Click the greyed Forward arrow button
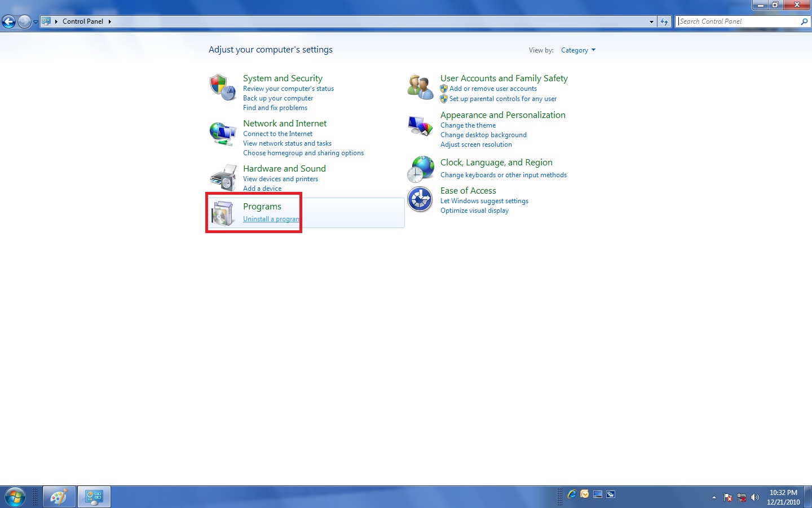The height and width of the screenshot is (508, 812). point(24,21)
